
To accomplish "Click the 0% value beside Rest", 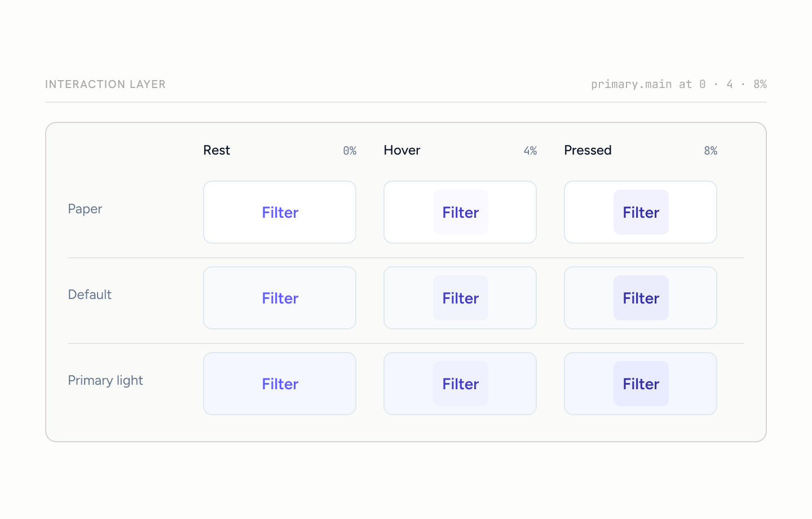I will (x=350, y=151).
